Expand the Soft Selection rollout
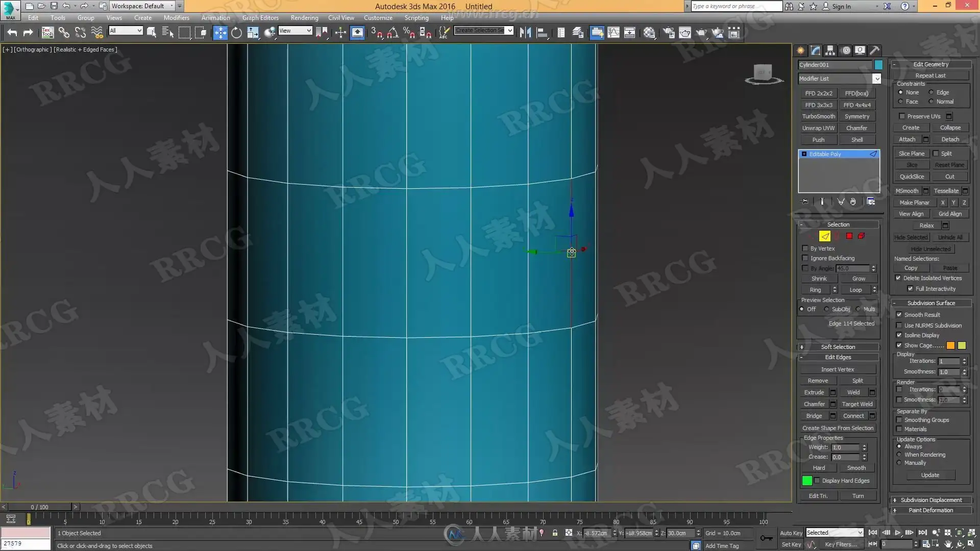Viewport: 980px width, 551px height. [838, 347]
